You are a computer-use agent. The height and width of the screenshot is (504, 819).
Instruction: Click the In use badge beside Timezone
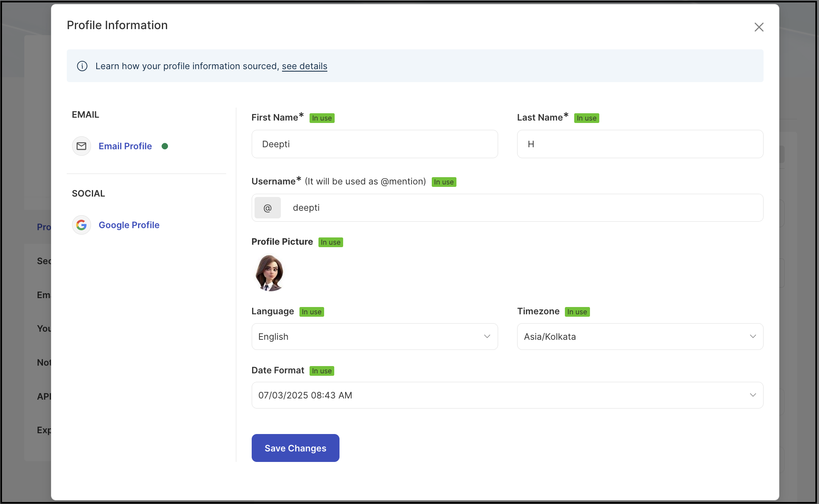577,312
